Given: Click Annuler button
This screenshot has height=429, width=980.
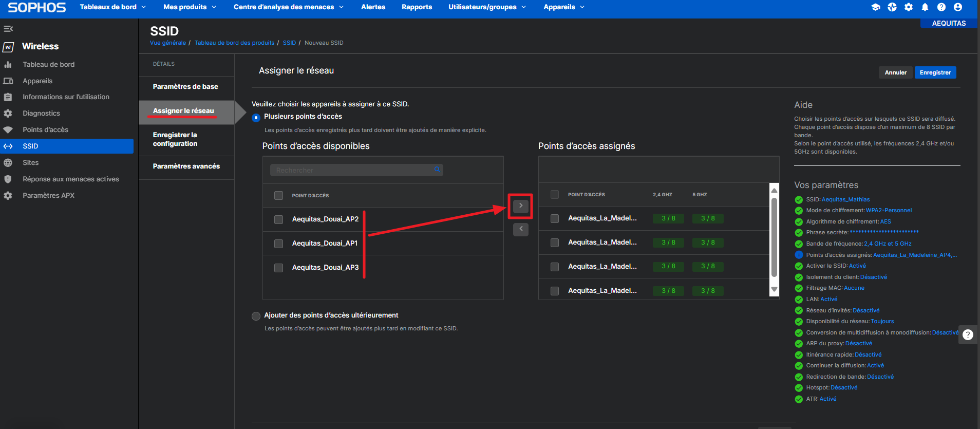Looking at the screenshot, I should coord(896,73).
